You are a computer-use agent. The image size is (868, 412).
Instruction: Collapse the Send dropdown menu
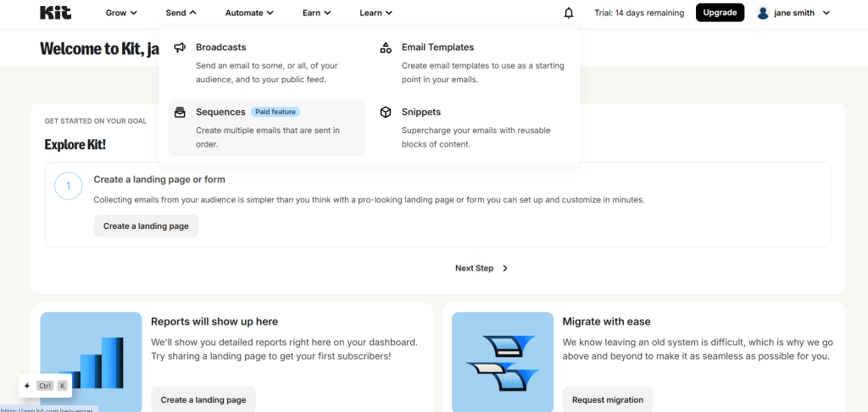[x=181, y=13]
